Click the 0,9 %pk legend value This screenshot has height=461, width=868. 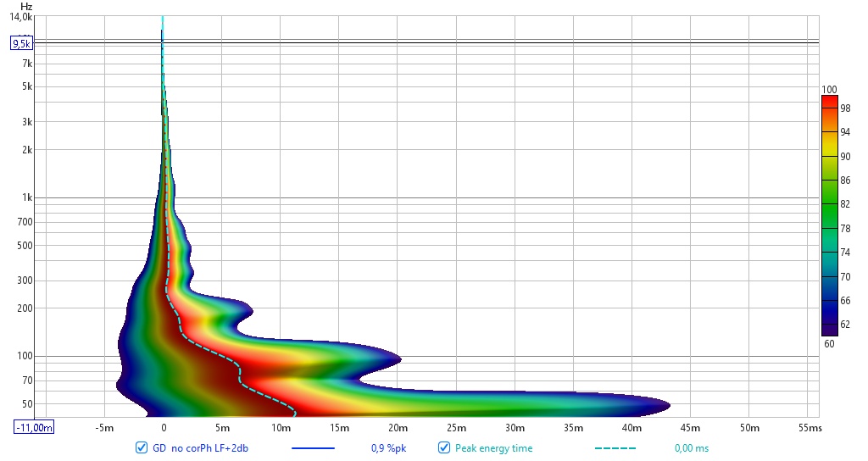click(x=388, y=448)
